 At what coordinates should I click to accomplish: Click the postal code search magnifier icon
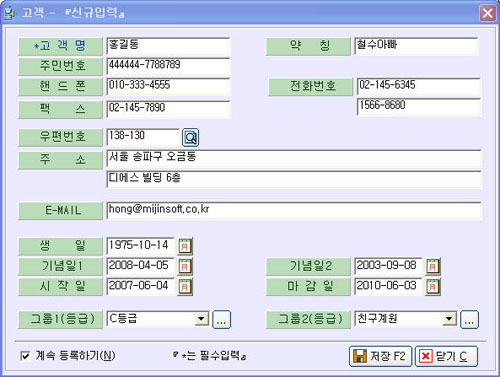tap(190, 137)
